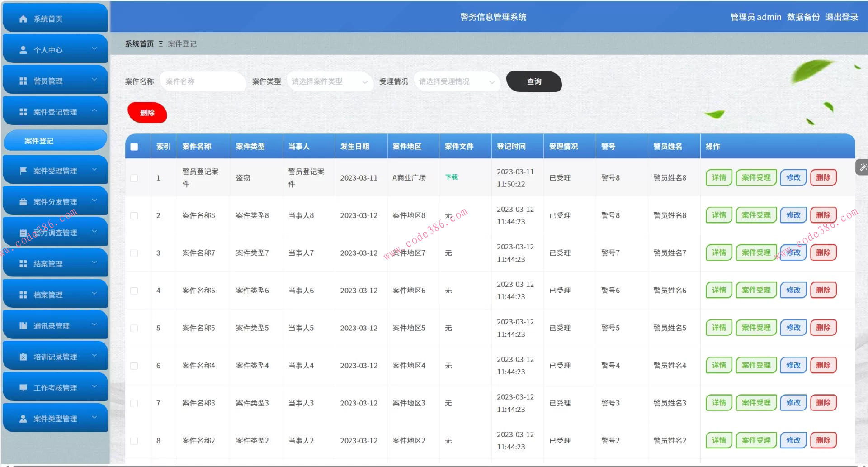Open 警员管理 via its grid icon
Image resolution: width=868 pixels, height=467 pixels.
point(22,80)
